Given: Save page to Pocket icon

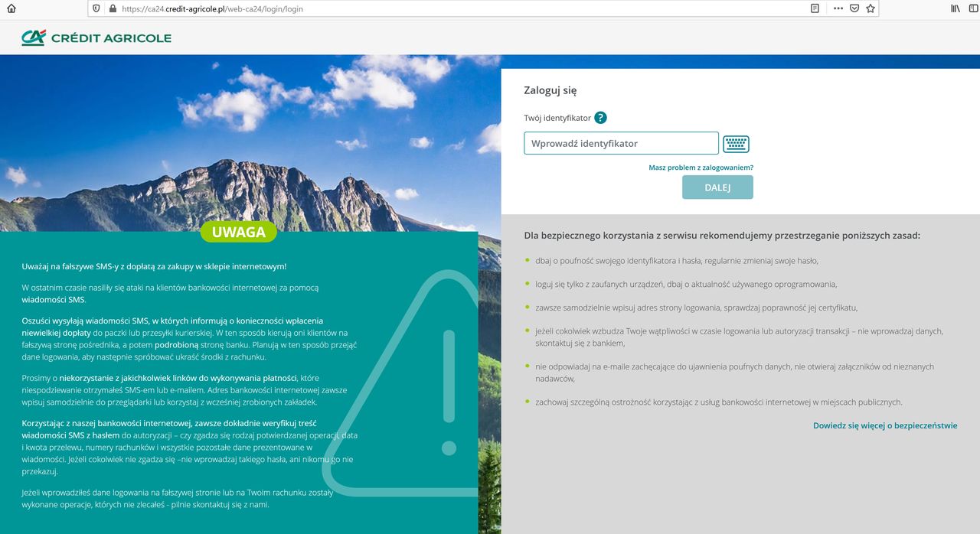Looking at the screenshot, I should click(854, 8).
